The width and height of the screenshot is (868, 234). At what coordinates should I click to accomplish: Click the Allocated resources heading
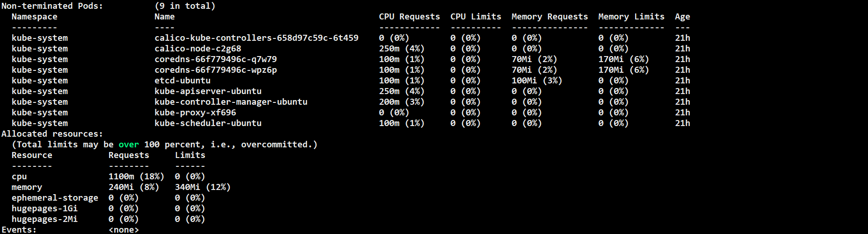click(x=52, y=134)
